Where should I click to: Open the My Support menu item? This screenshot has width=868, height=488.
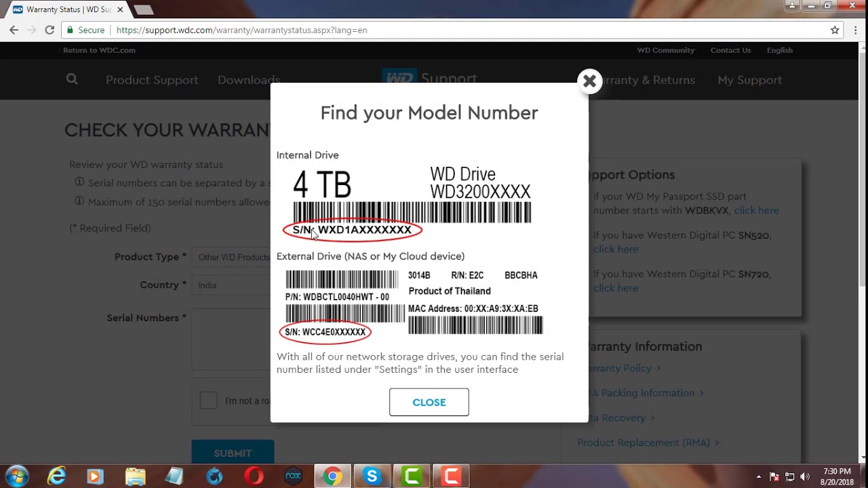point(749,80)
